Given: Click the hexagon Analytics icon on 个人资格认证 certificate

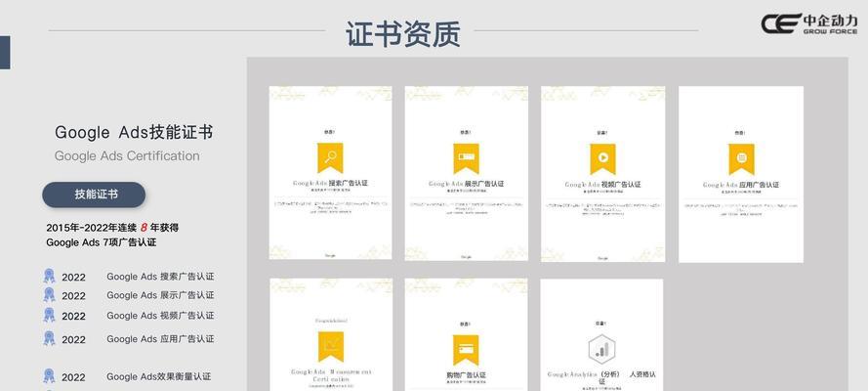Looking at the screenshot, I should (x=602, y=350).
